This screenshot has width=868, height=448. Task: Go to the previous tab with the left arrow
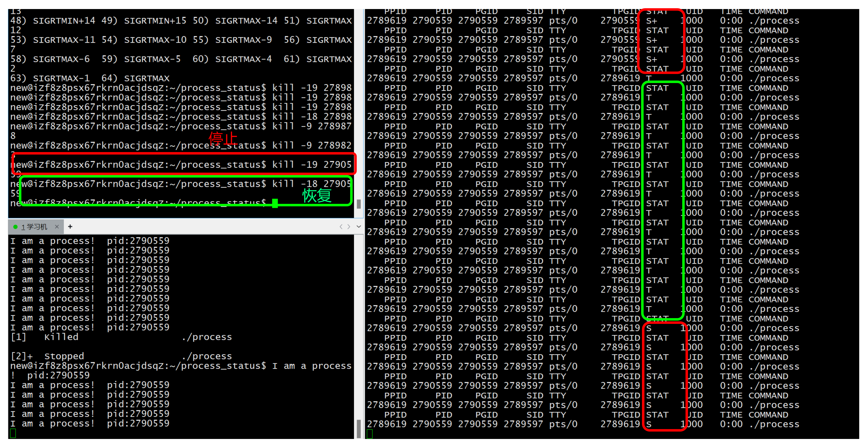[x=341, y=226]
